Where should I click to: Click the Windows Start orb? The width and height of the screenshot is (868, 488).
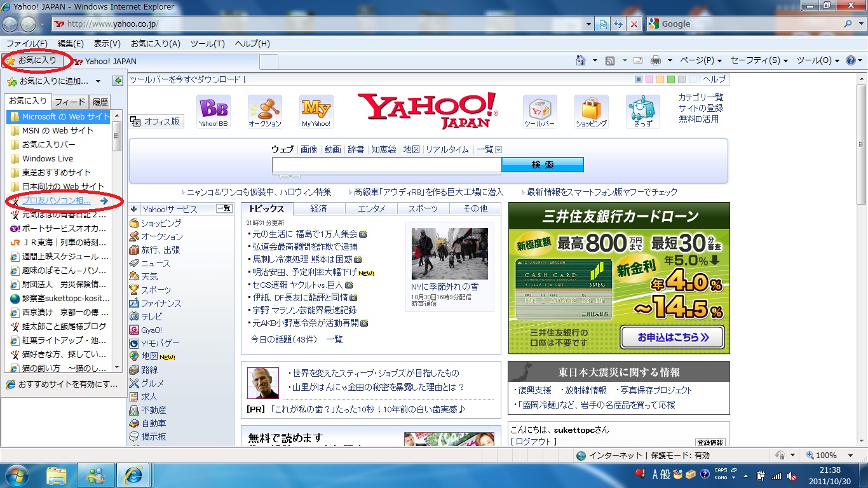pos(17,475)
